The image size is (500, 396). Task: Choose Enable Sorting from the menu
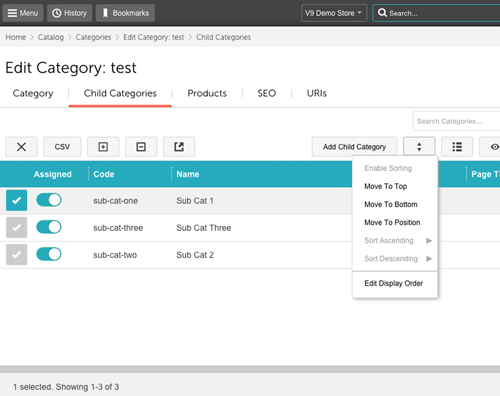[388, 168]
